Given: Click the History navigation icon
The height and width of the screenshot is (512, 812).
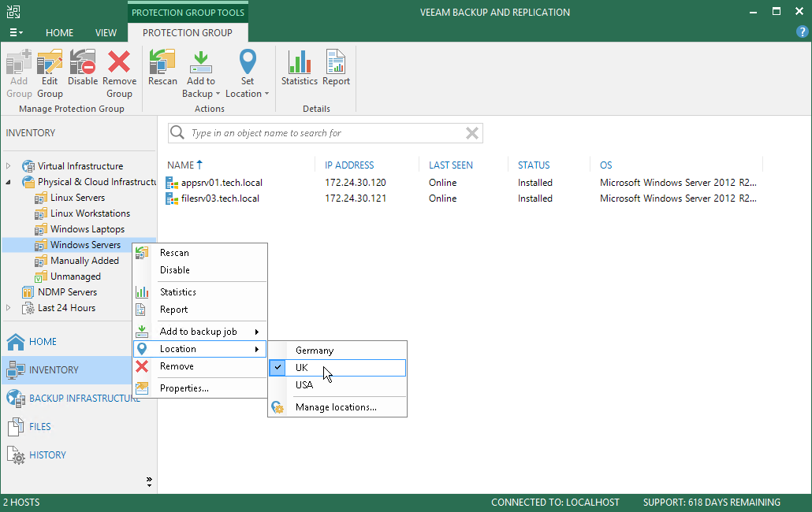Looking at the screenshot, I should click(16, 455).
